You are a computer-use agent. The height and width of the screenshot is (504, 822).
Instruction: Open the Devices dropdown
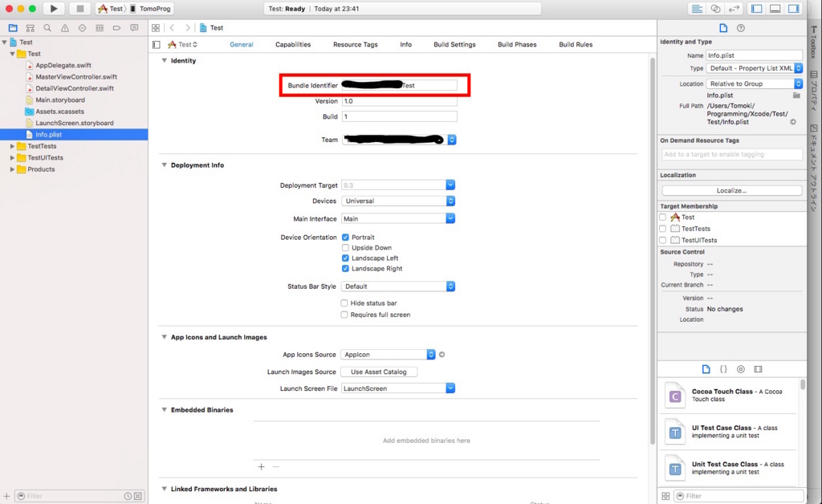[398, 201]
